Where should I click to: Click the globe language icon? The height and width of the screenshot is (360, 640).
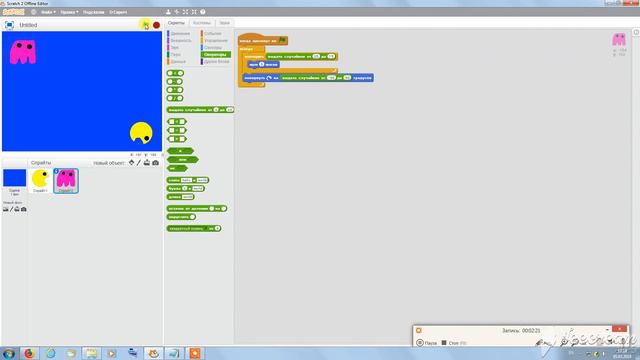click(x=34, y=12)
